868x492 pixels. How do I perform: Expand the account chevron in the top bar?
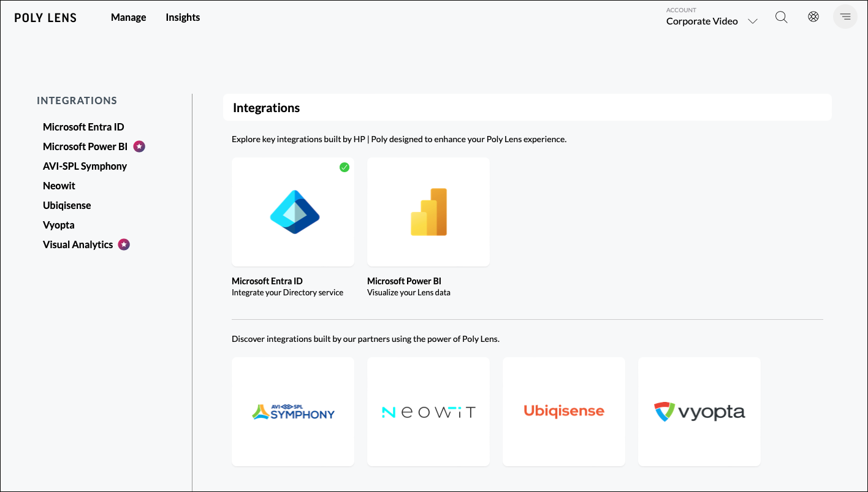pos(753,21)
